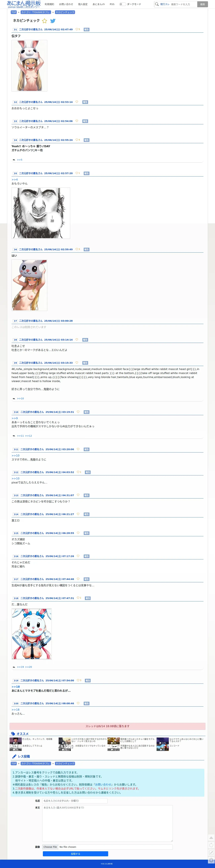
Task: Open the RSS menu item
Action: 112,4
